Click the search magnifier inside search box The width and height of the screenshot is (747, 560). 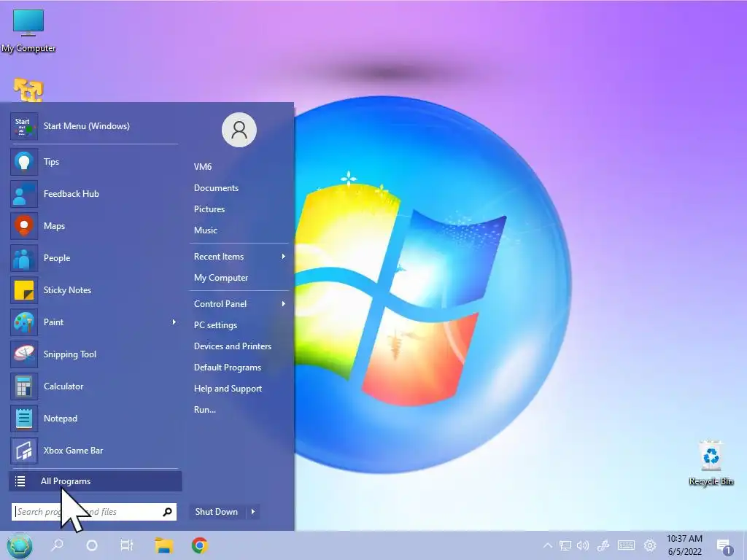point(167,512)
